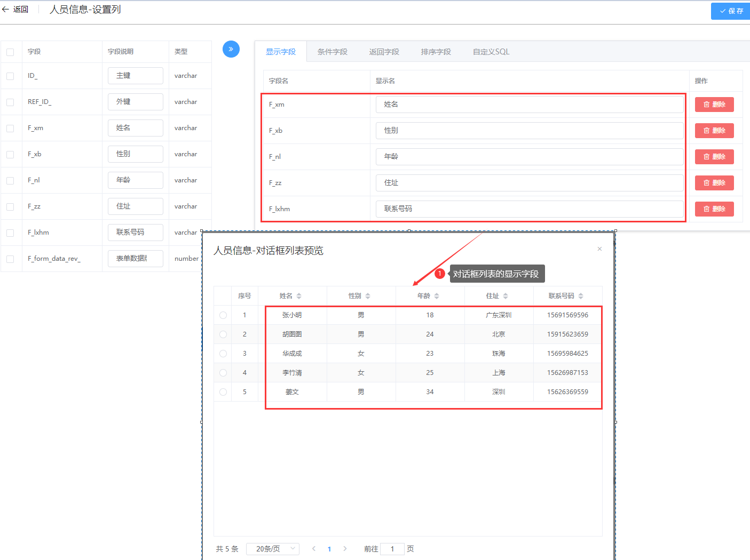Click sort icon next to 联系号码 header

(581, 296)
